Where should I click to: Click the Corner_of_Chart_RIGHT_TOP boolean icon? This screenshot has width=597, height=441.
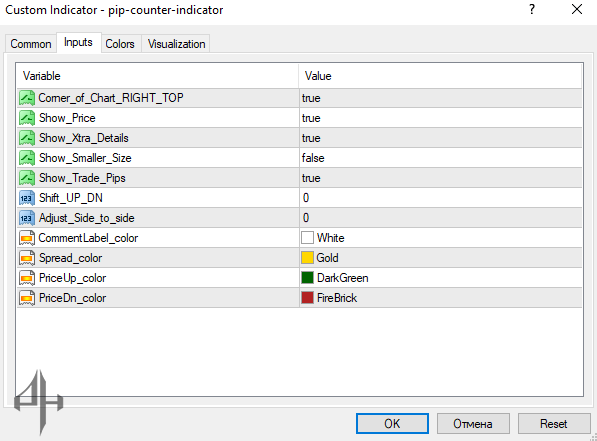tap(27, 98)
